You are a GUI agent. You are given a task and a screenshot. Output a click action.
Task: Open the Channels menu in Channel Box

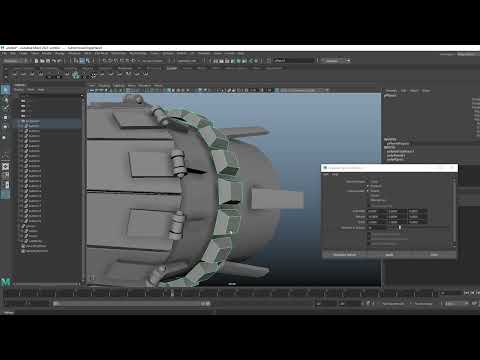click(391, 91)
